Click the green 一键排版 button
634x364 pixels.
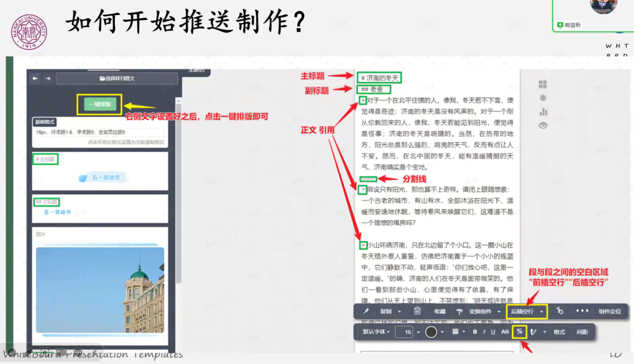click(100, 104)
